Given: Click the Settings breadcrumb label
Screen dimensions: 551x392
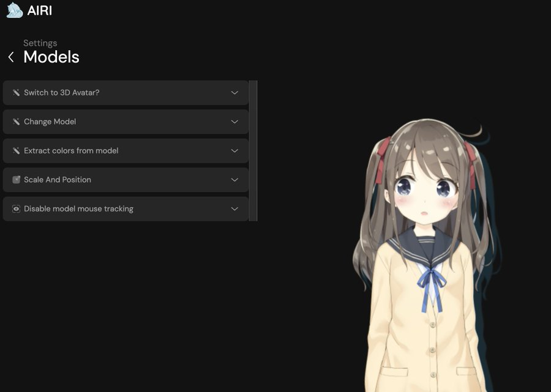Looking at the screenshot, I should pyautogui.click(x=40, y=43).
